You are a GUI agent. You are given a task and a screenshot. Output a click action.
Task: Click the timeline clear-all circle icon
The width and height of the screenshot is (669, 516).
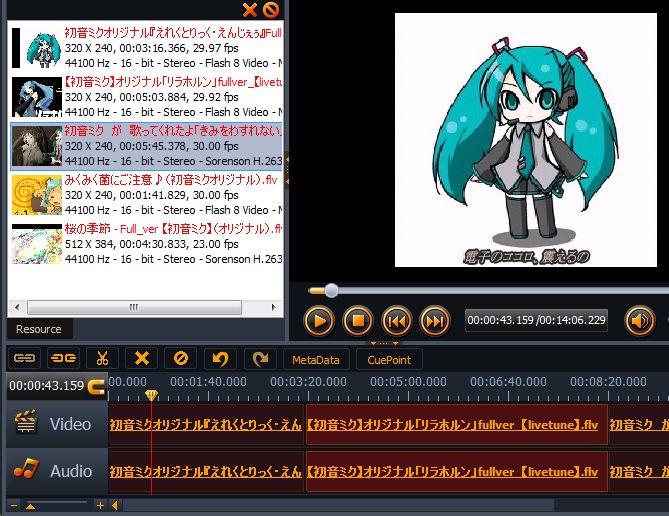180,358
